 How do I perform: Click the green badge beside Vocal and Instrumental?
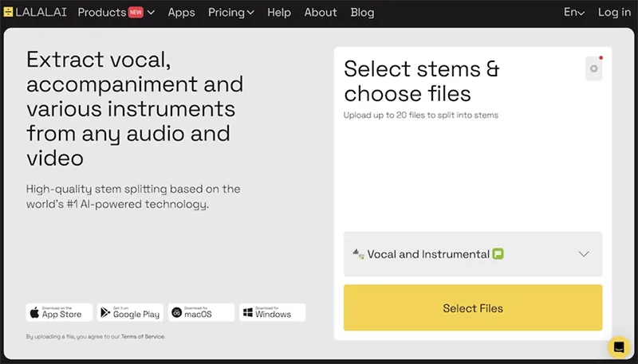(x=498, y=254)
